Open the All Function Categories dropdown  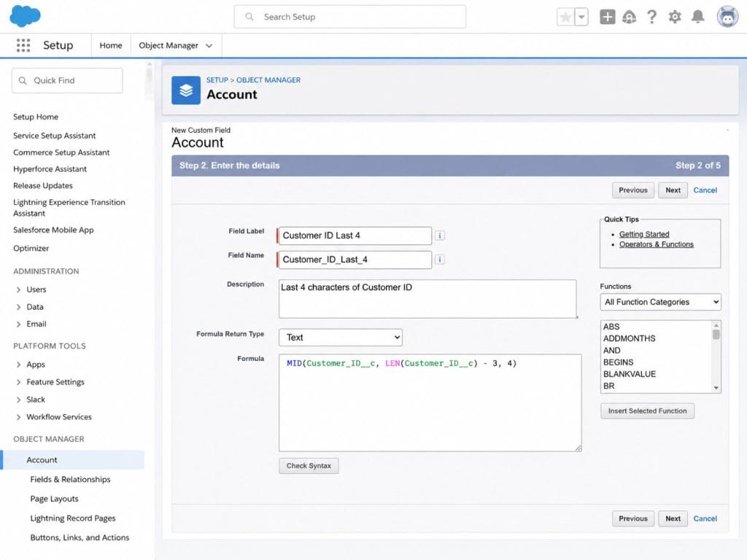click(x=660, y=302)
